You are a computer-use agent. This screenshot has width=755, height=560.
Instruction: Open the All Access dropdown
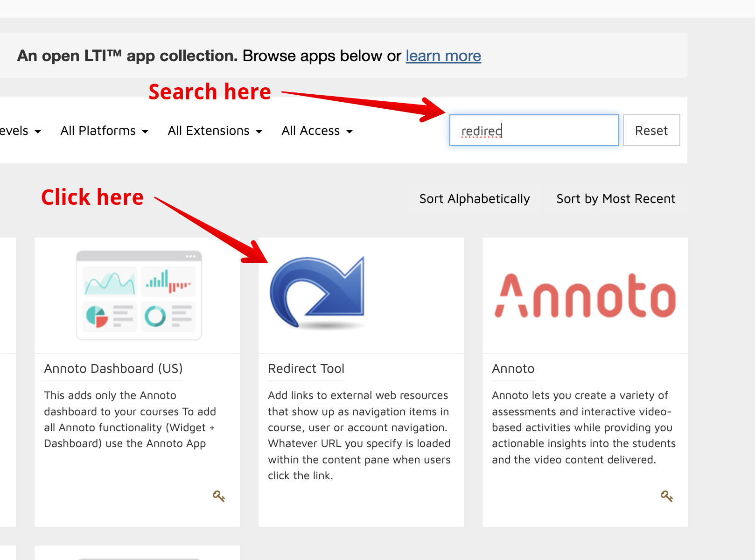tap(317, 131)
